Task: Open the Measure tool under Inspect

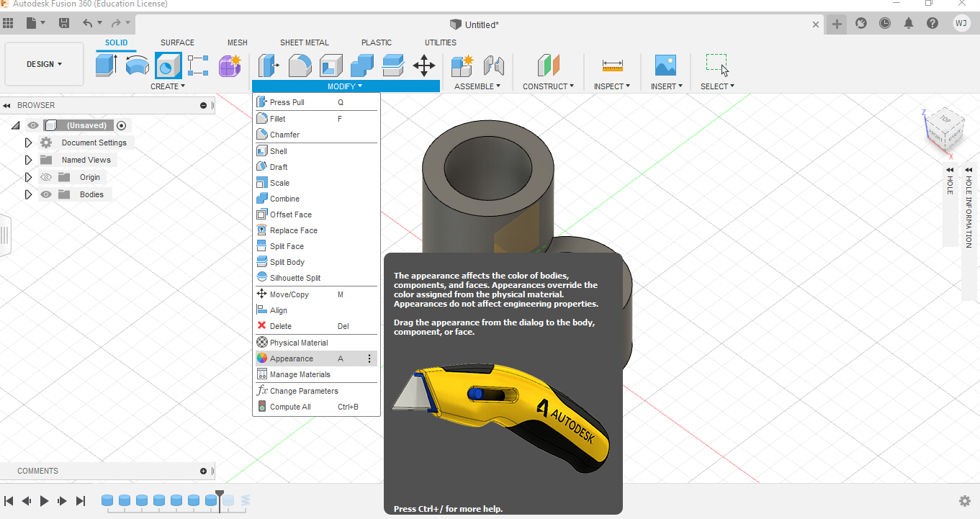Action: [x=611, y=66]
